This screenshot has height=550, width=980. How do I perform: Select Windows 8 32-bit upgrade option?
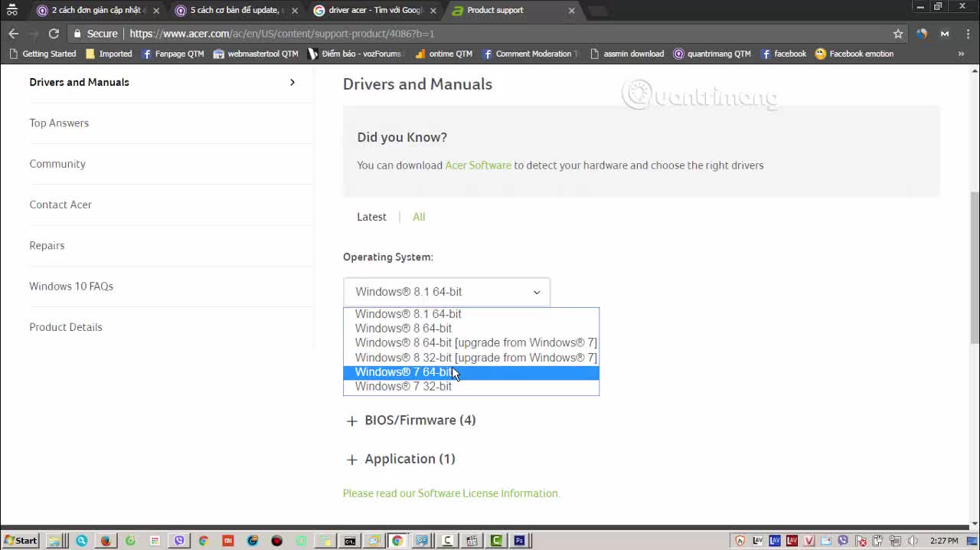pyautogui.click(x=471, y=358)
